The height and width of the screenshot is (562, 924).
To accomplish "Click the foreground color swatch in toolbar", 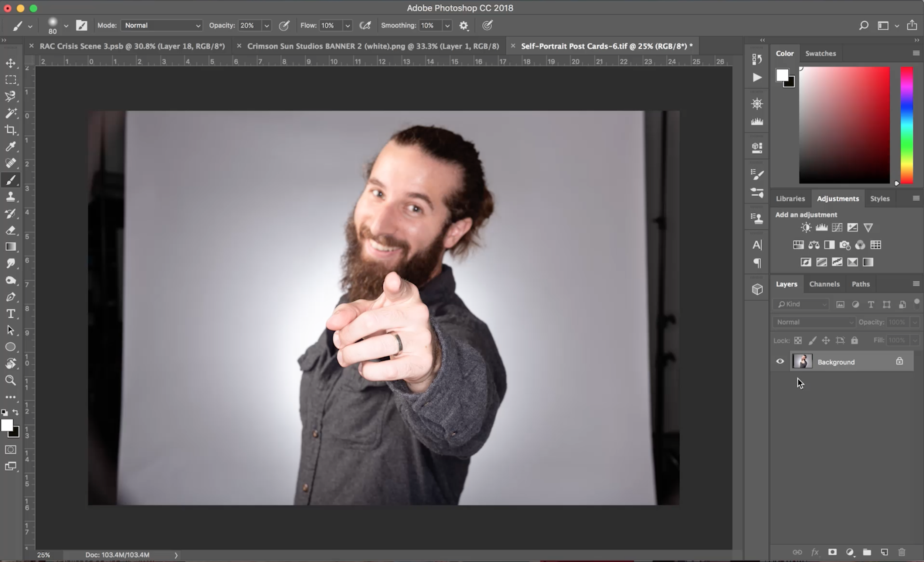I will 6,425.
